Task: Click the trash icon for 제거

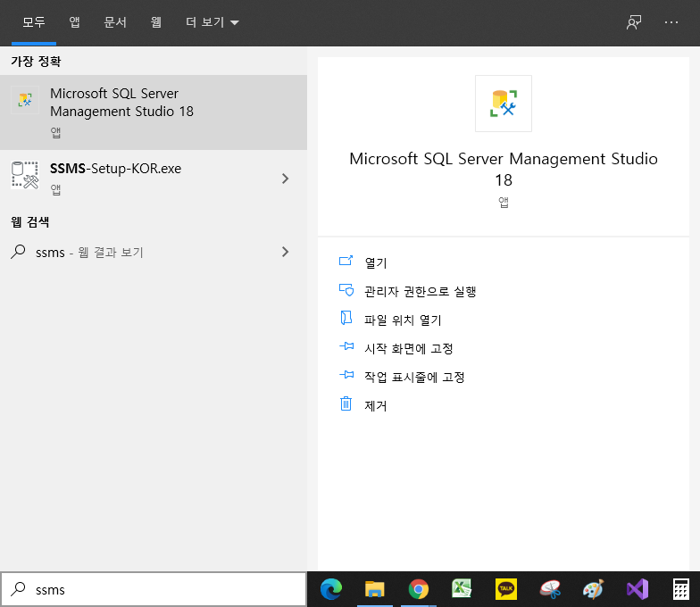Action: point(346,403)
